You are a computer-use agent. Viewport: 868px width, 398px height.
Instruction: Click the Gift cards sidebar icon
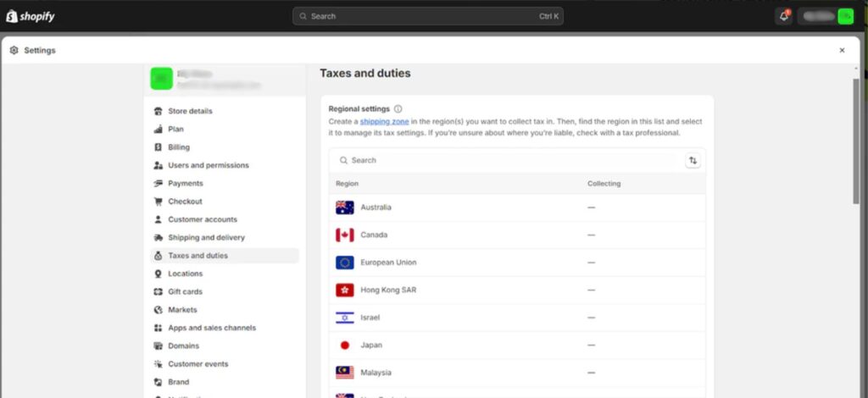[x=159, y=291]
